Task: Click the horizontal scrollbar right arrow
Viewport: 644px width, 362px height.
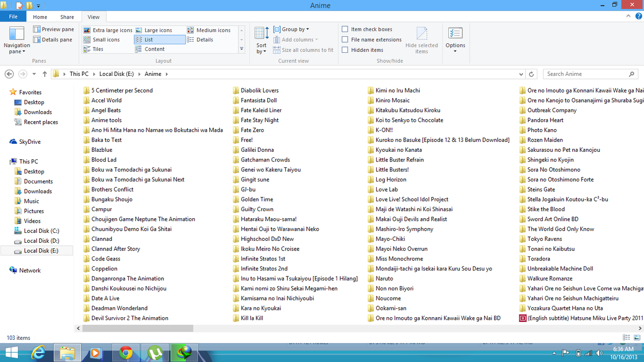Action: pyautogui.click(x=640, y=328)
